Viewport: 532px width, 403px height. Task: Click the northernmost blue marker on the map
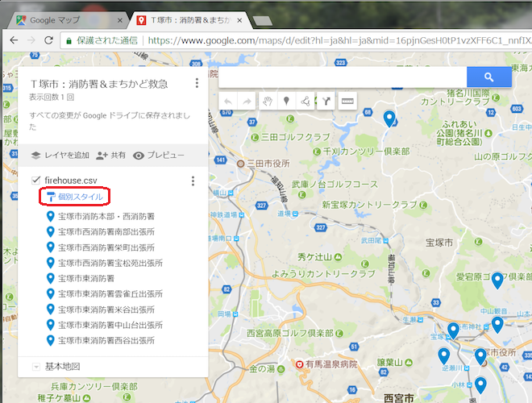[x=389, y=118]
